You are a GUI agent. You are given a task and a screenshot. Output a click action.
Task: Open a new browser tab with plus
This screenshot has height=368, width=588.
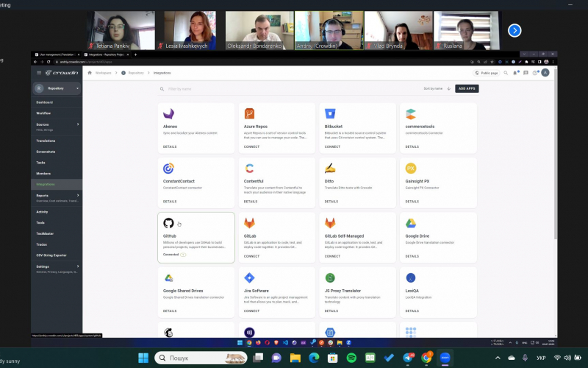pos(135,54)
